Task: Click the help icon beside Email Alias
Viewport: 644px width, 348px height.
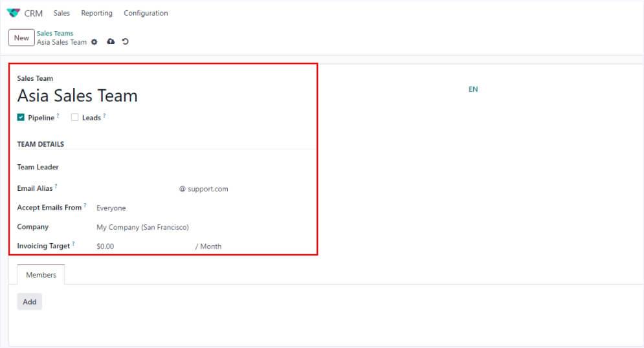Action: tap(56, 186)
